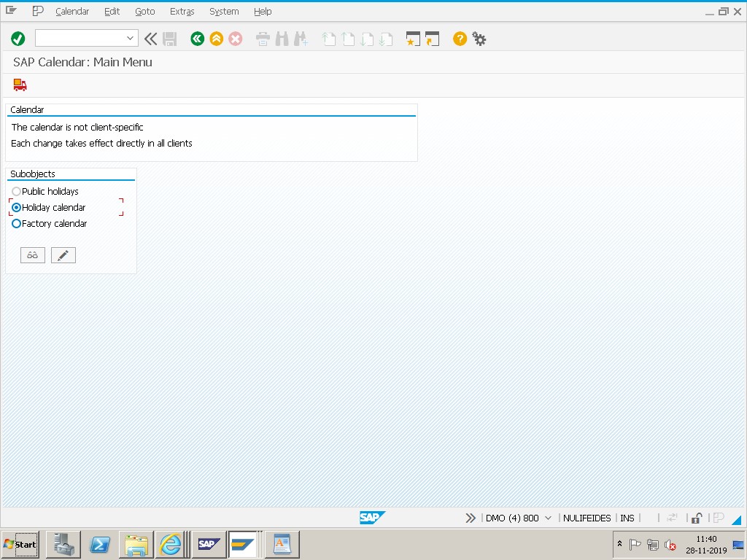
Task: Open Internet Explorer from the taskbar
Action: tap(171, 544)
